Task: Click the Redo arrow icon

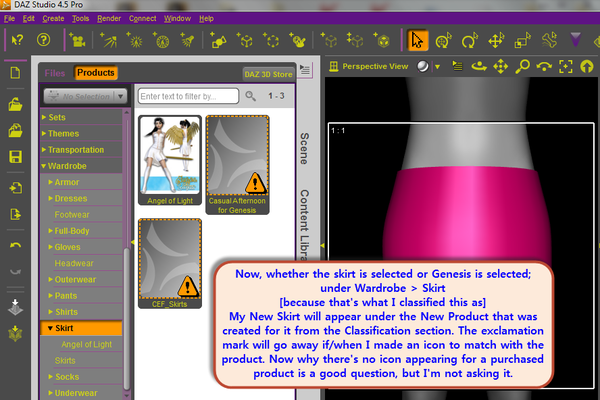Action: click(x=15, y=271)
